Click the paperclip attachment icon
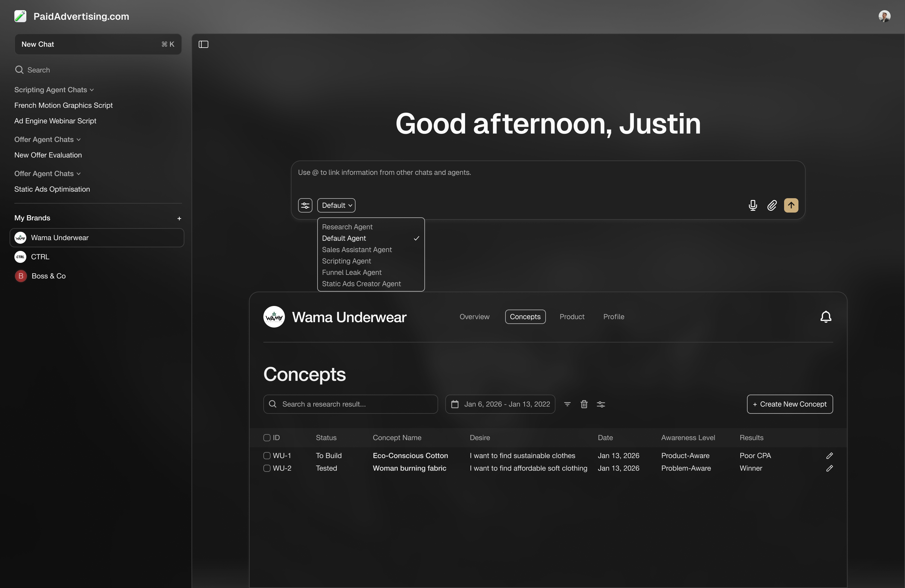Screen dimensions: 905x588 coord(772,205)
